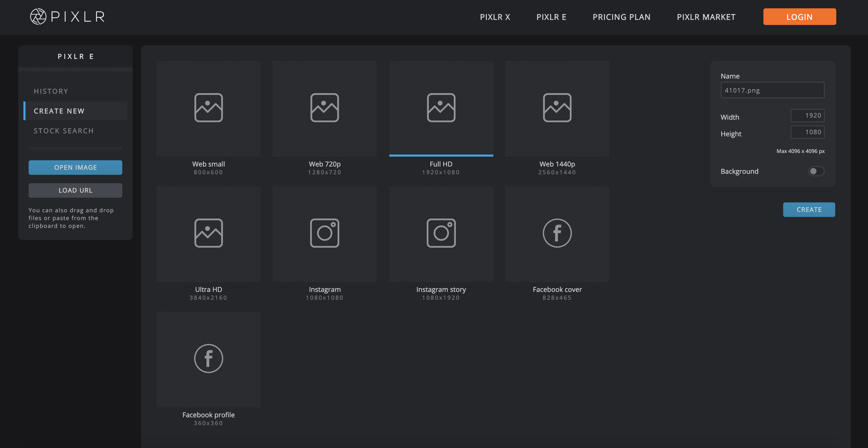Select the Instagram 1080x1080 preset icon
Image resolution: width=868 pixels, height=448 pixels.
click(x=324, y=233)
